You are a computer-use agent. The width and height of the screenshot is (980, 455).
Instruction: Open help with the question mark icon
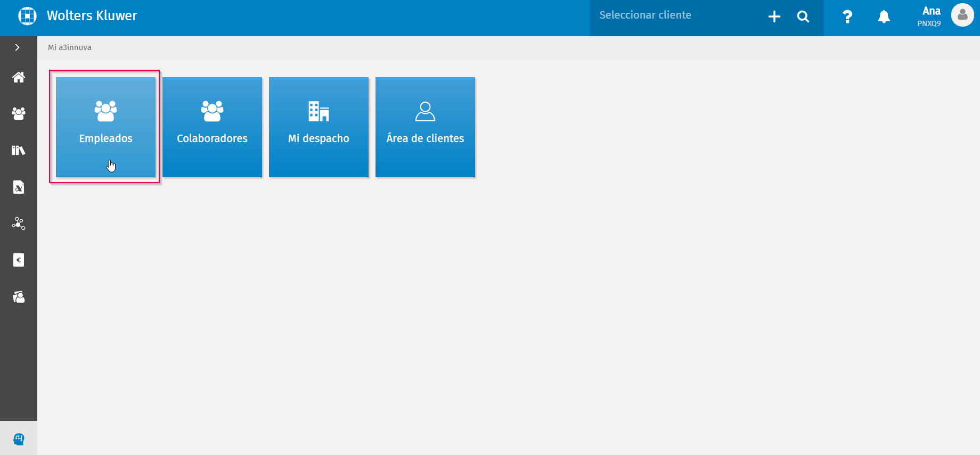(x=847, y=17)
